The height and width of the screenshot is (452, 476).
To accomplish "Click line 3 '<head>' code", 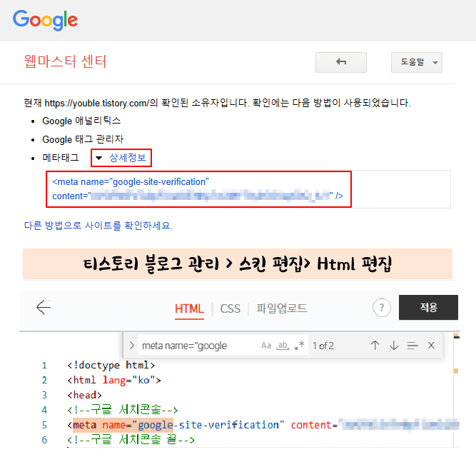I will pyautogui.click(x=84, y=395).
